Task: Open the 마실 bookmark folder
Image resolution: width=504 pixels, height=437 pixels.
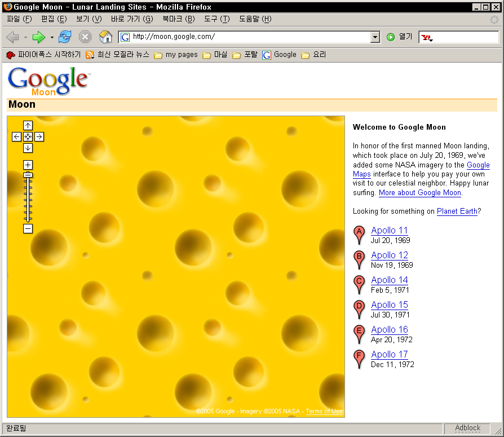Action: tap(215, 55)
